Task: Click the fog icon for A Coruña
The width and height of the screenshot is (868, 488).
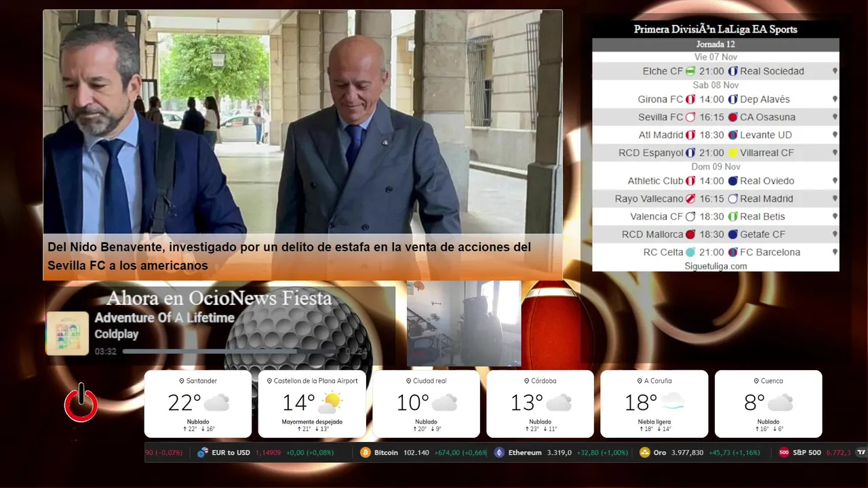Action: (671, 403)
